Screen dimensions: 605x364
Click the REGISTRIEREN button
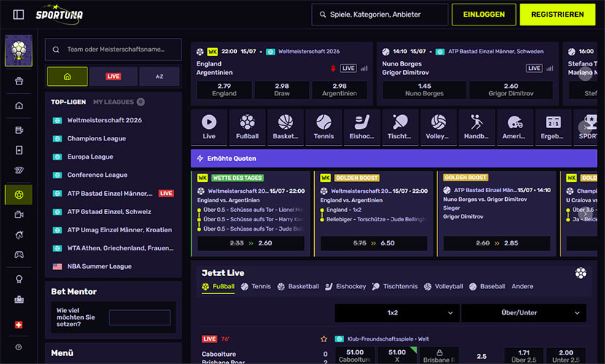(x=558, y=15)
